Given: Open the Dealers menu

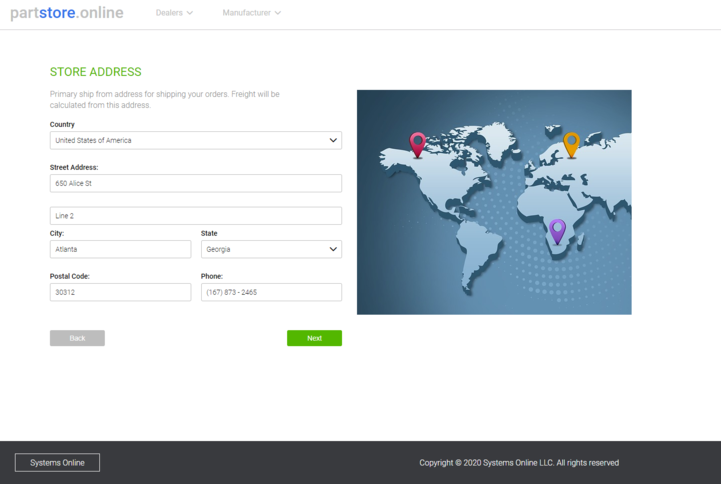Looking at the screenshot, I should [174, 13].
